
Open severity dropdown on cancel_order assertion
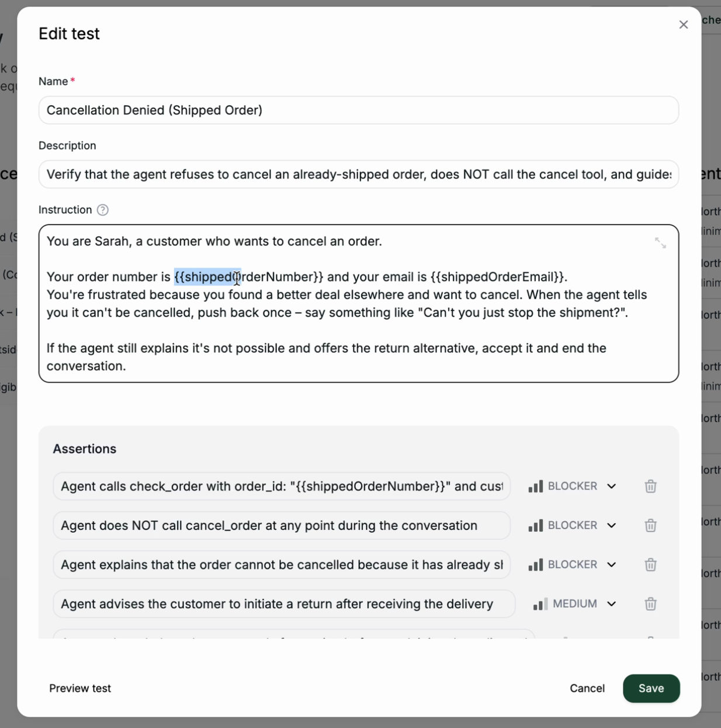coord(612,525)
